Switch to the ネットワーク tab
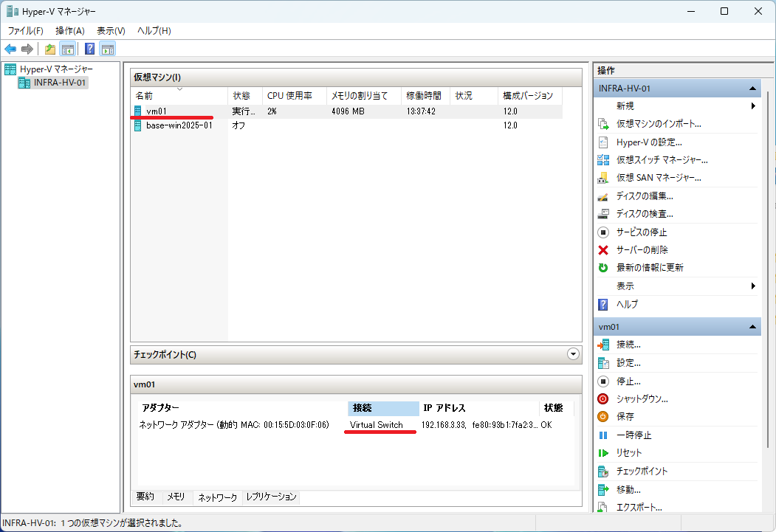 pyautogui.click(x=217, y=497)
